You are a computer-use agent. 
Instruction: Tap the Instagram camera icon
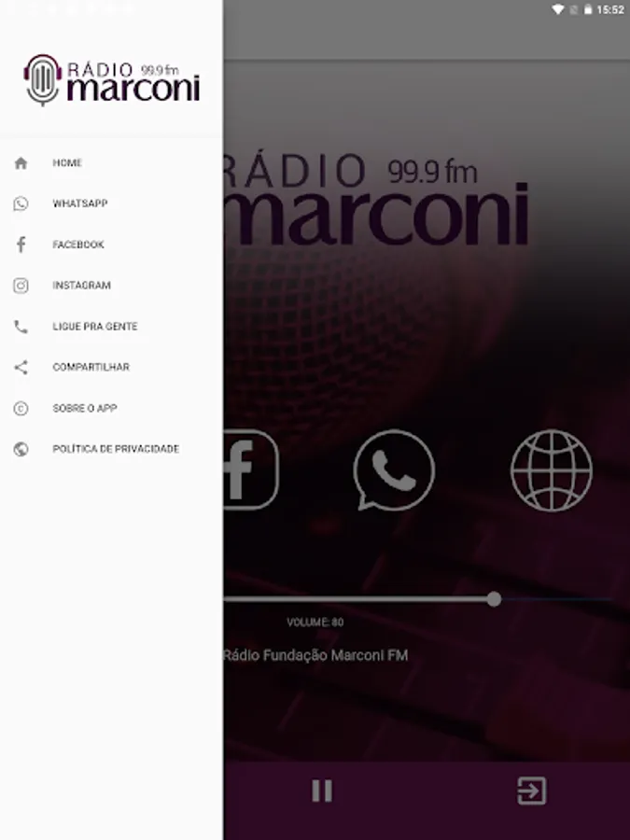click(21, 286)
